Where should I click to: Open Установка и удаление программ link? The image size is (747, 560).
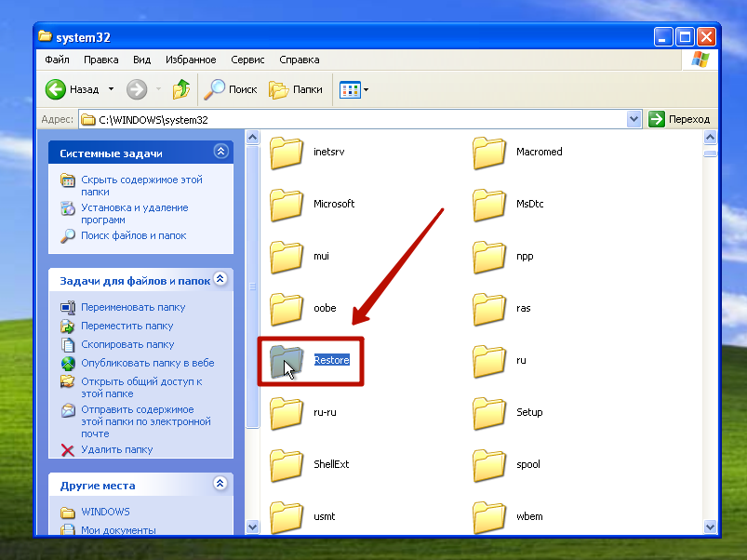coord(134,214)
